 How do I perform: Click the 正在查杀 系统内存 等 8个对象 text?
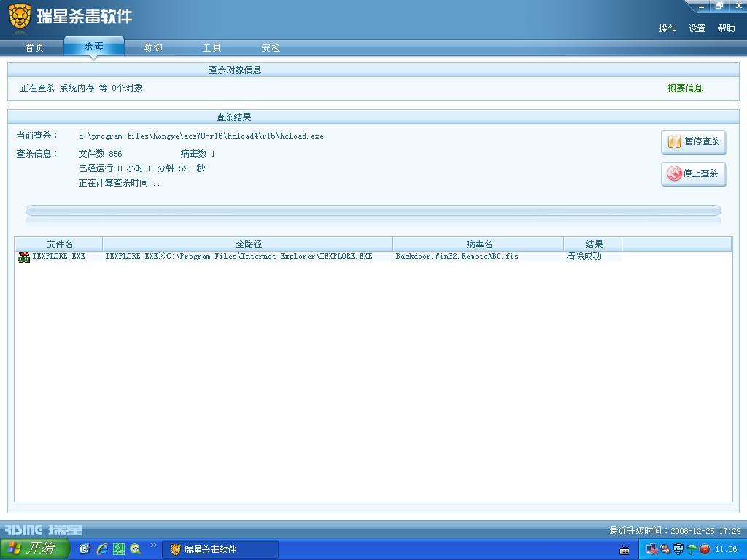[x=81, y=88]
